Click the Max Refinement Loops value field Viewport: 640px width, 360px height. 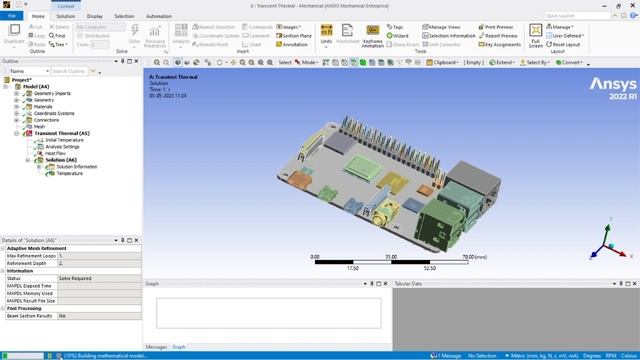click(99, 256)
